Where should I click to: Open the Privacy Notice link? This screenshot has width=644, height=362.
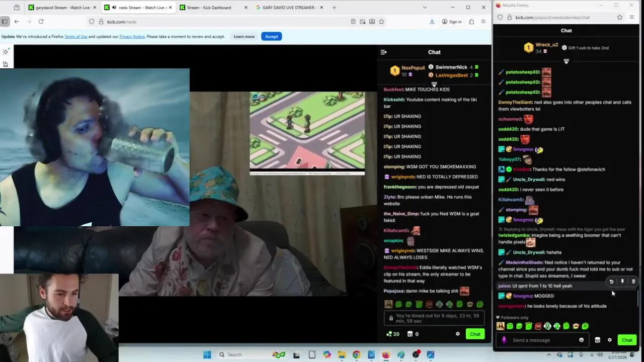coord(132,37)
